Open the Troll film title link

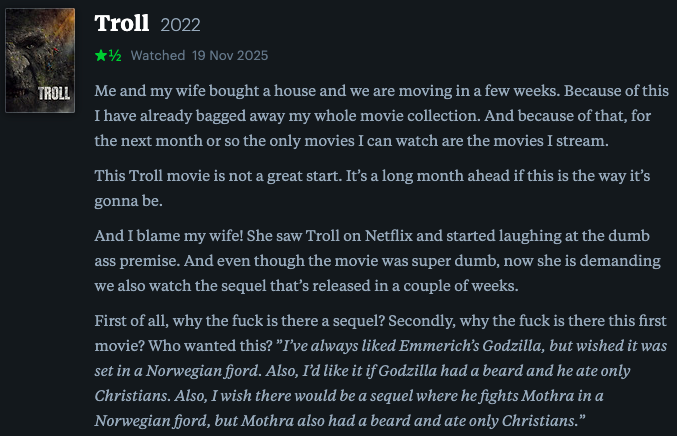click(121, 23)
